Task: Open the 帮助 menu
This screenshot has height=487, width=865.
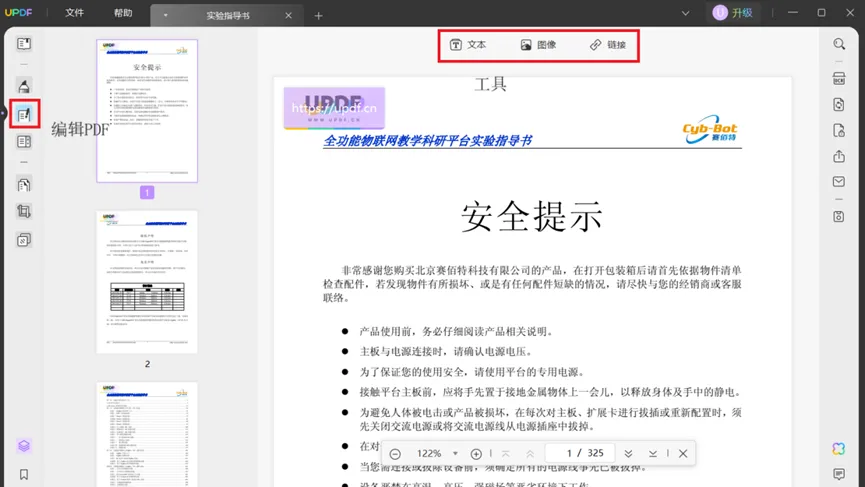Action: pyautogui.click(x=122, y=14)
